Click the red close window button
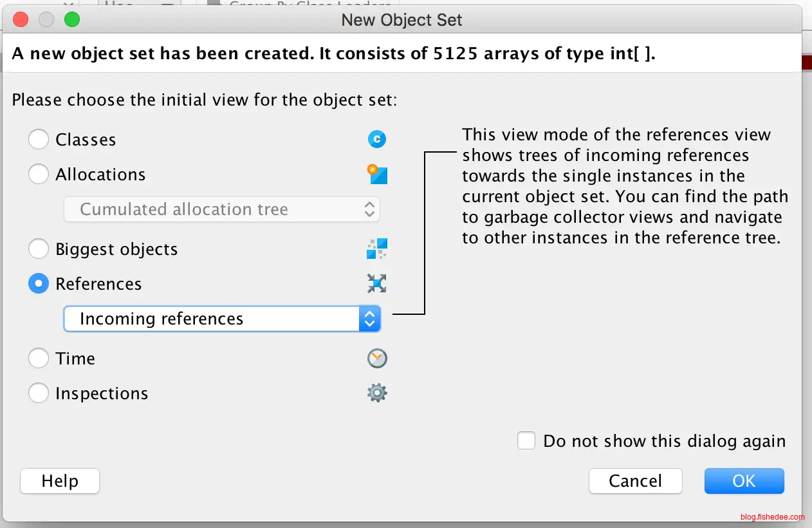 click(21, 19)
